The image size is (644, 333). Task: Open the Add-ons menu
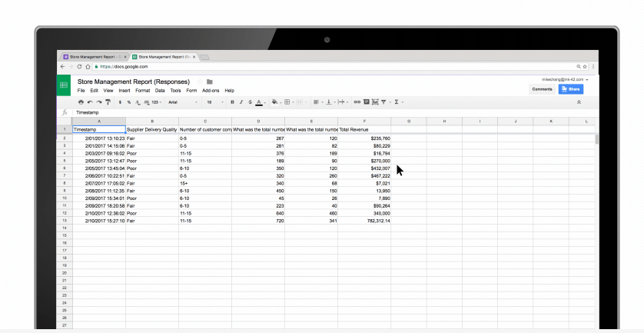(x=211, y=91)
